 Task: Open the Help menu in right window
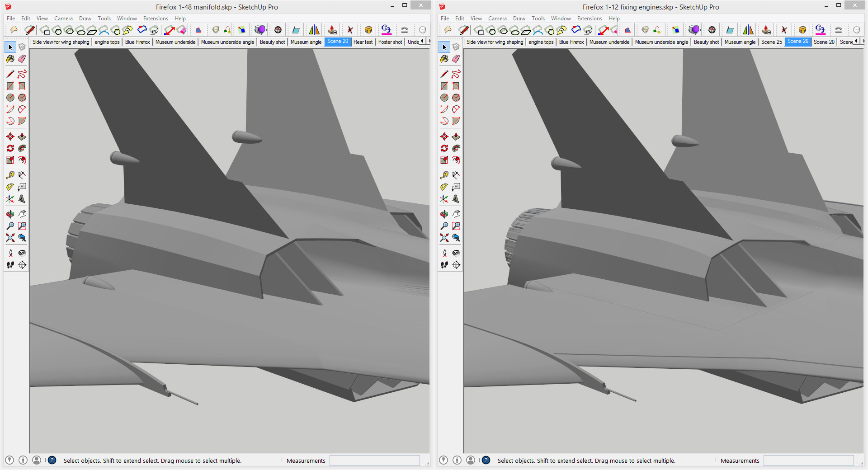[x=614, y=19]
